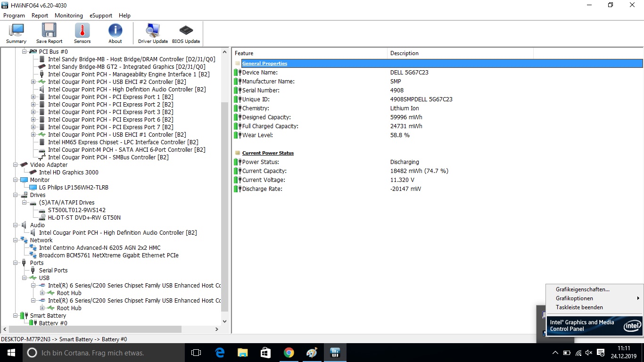The width and height of the screenshot is (644, 362).
Task: Open Windows Start menu
Action: coord(11,352)
